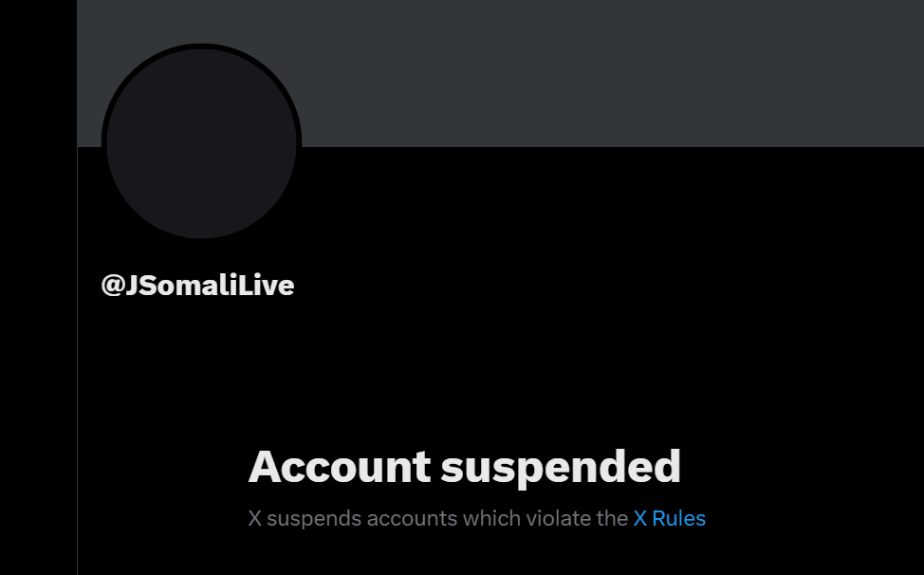This screenshot has width=924, height=575.
Task: Click the word "Rules" in the blue link
Action: coord(679,518)
